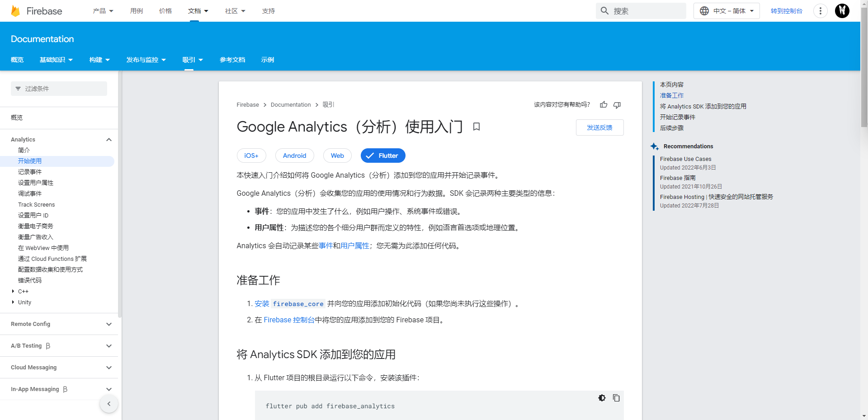Image resolution: width=868 pixels, height=420 pixels.
Task: Click the beta icon next to A/B Testing
Action: 48,346
